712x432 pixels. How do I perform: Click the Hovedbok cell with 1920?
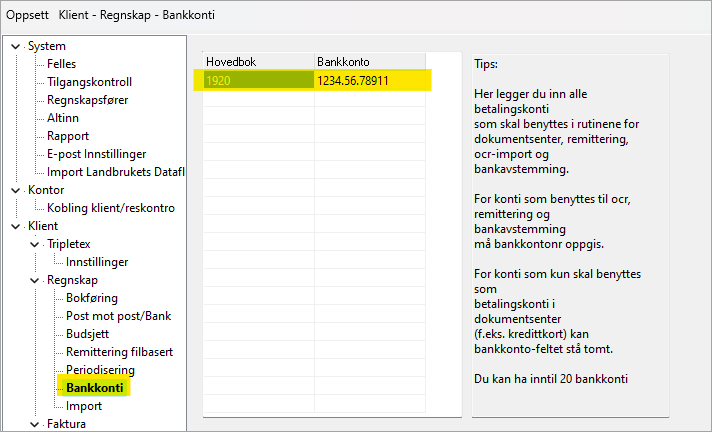(x=258, y=80)
